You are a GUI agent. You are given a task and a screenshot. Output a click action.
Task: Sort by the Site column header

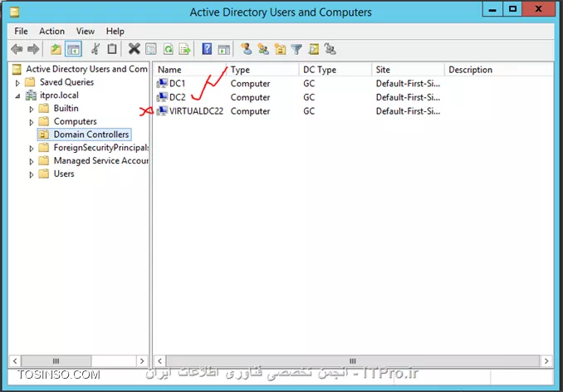pyautogui.click(x=409, y=70)
